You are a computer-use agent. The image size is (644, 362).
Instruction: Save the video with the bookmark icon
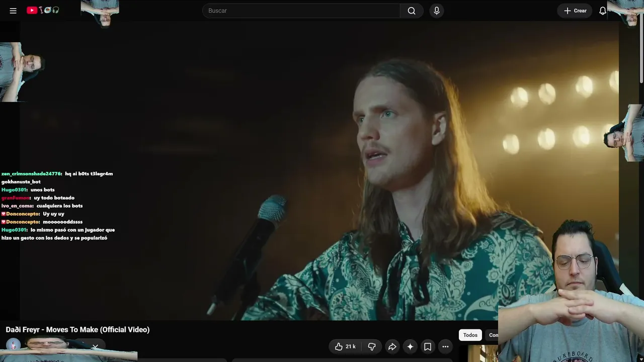[428, 346]
